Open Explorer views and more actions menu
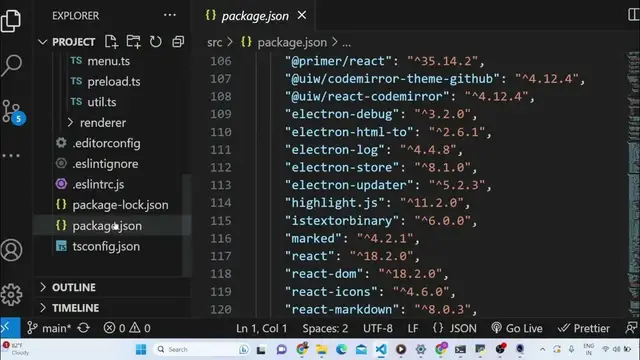This screenshot has height=360, width=640. click(x=169, y=16)
